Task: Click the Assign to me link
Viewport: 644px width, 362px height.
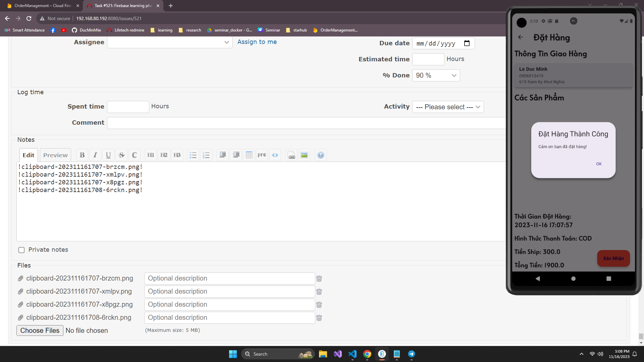Action: tap(257, 42)
